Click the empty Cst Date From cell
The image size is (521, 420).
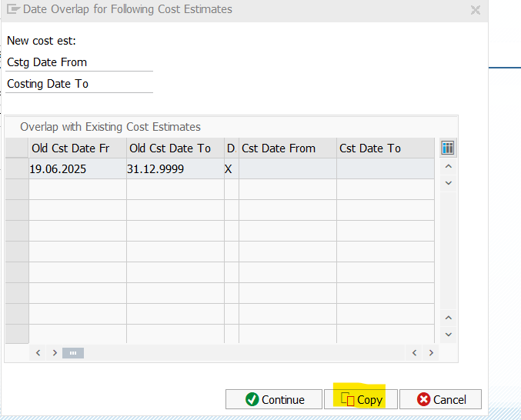pos(287,169)
